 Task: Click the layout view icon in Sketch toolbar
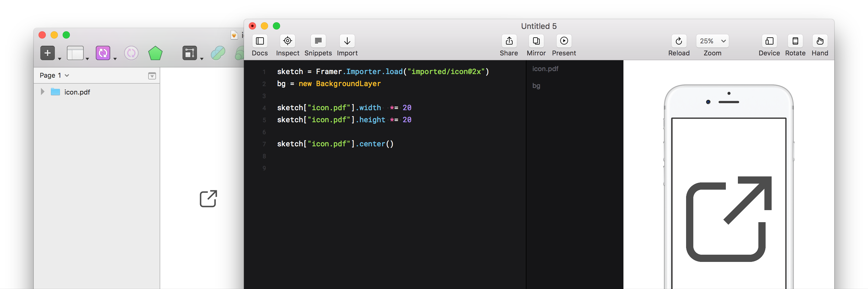pyautogui.click(x=75, y=53)
